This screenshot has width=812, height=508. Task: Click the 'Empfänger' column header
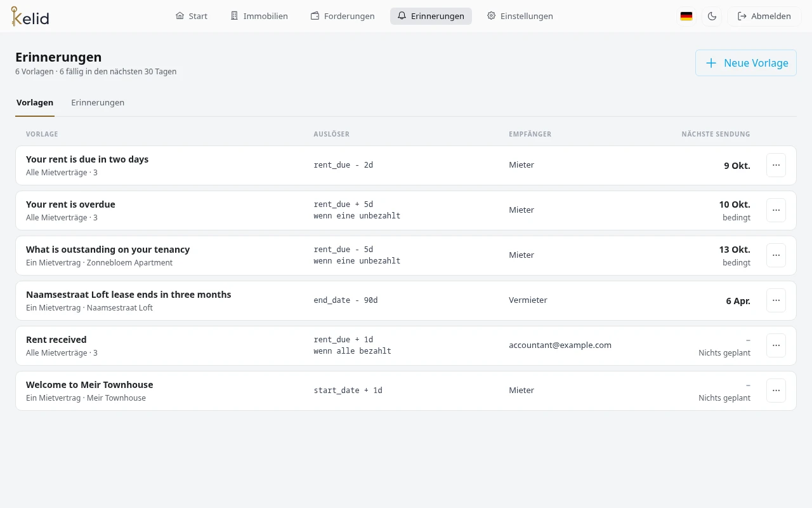(x=530, y=134)
